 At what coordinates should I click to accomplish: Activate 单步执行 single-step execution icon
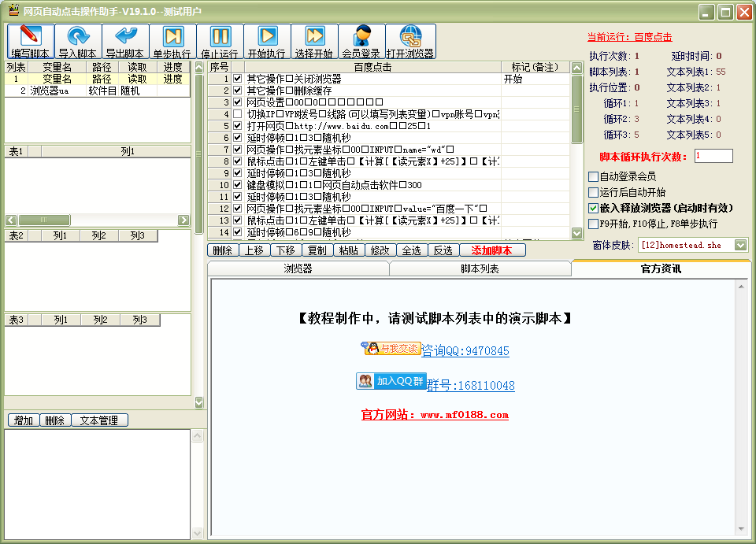point(172,38)
